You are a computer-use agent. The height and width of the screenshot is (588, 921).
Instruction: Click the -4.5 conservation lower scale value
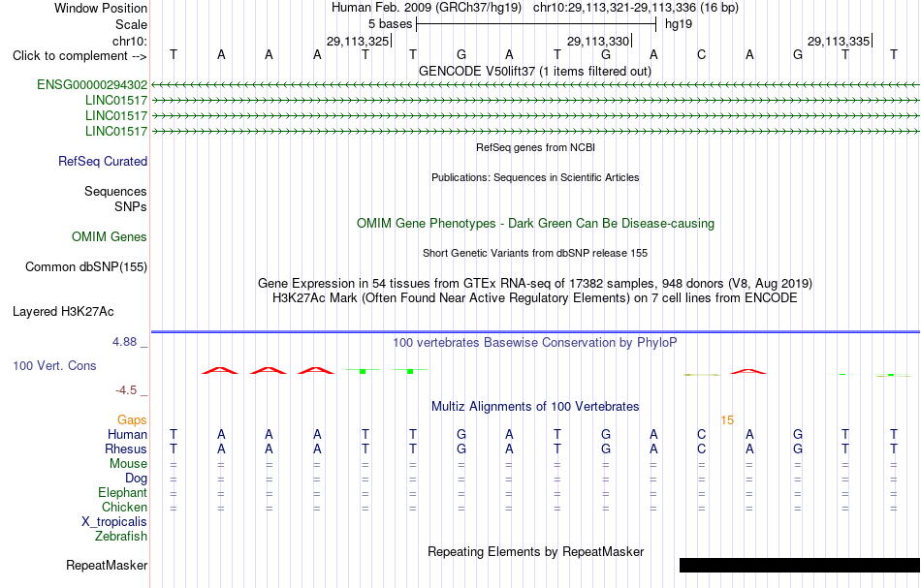(126, 390)
